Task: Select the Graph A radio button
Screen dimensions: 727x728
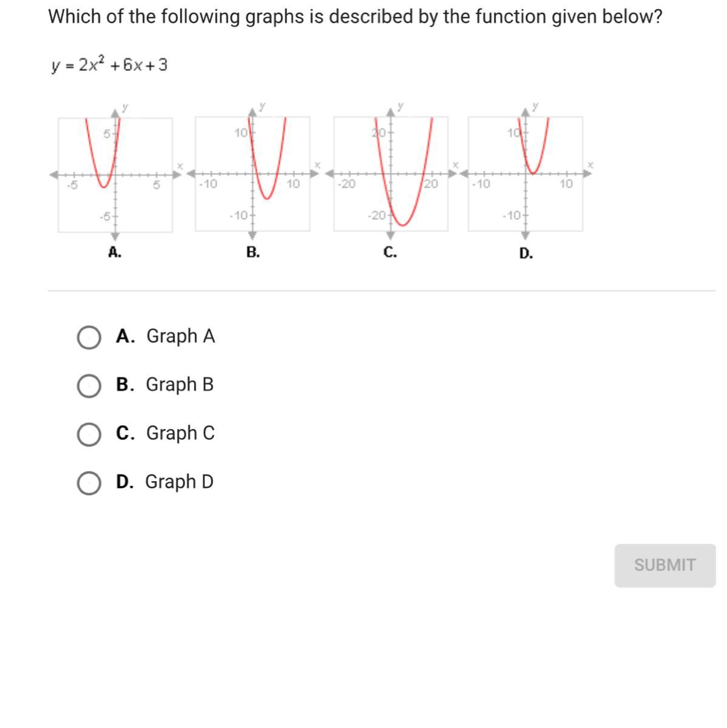Action: point(89,337)
